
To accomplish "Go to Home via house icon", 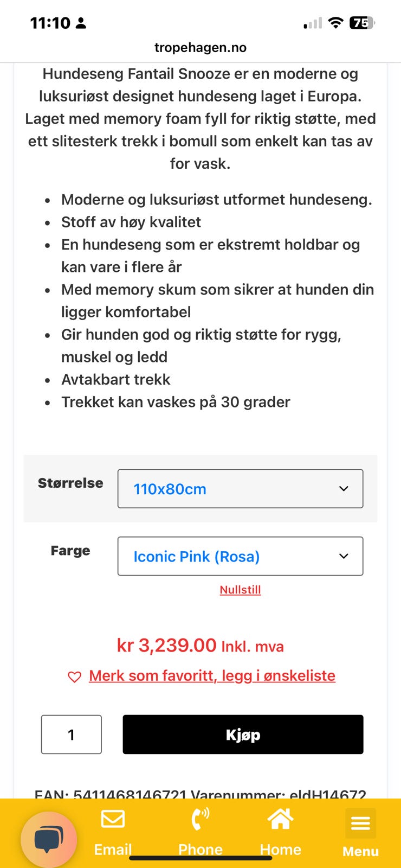I will coord(280,819).
